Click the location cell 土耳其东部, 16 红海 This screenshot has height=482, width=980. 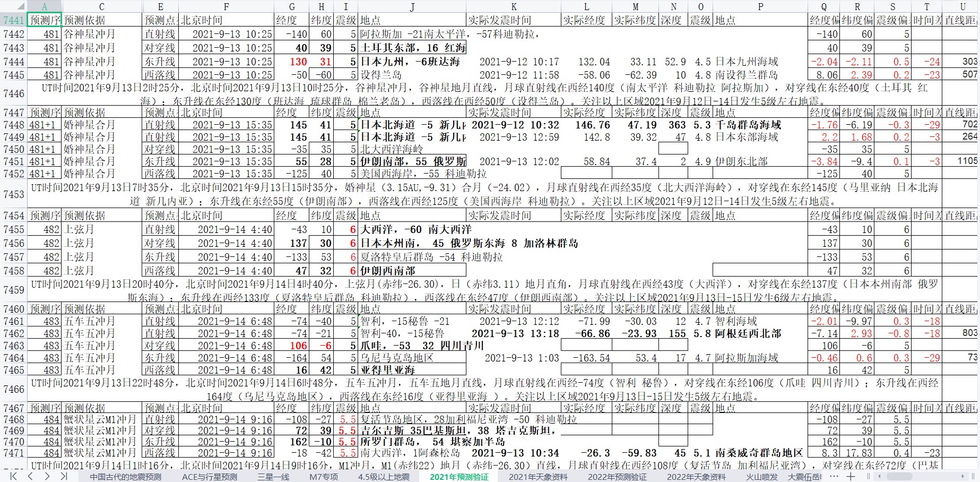pos(413,48)
